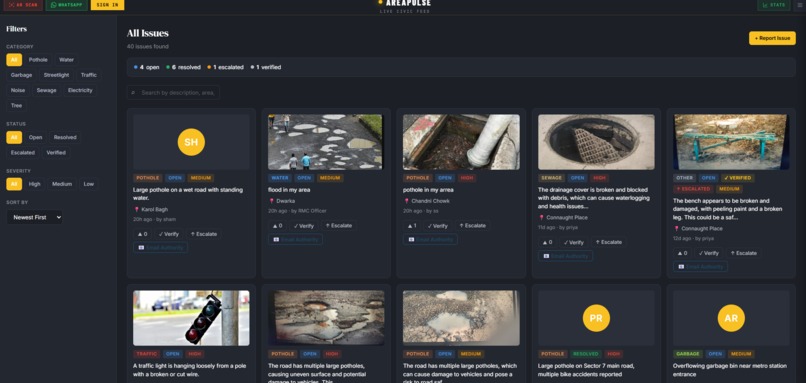
Task: Email Authority for Chandni Chowk issue
Action: [430, 240]
